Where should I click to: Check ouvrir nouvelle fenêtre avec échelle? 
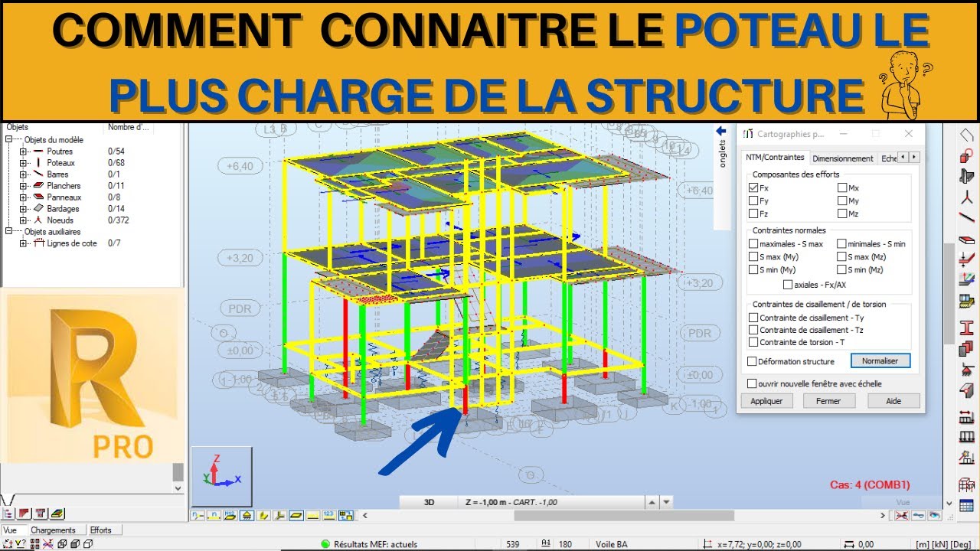point(753,383)
